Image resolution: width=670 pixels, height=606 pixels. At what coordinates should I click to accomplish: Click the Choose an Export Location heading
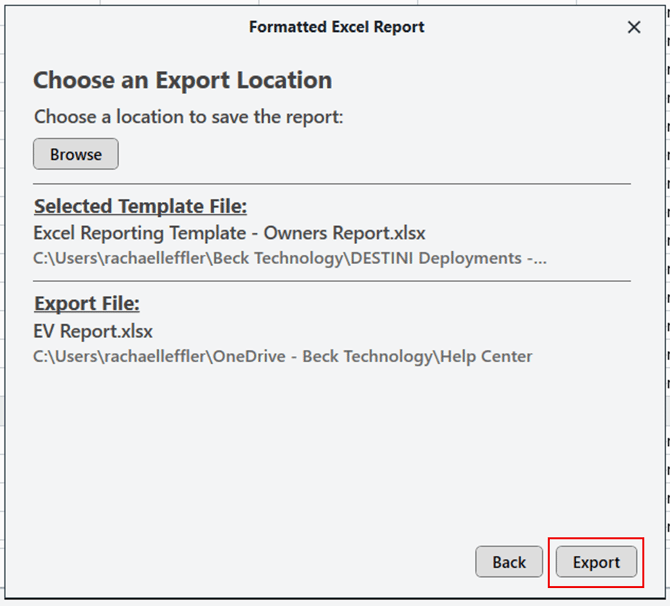click(182, 80)
